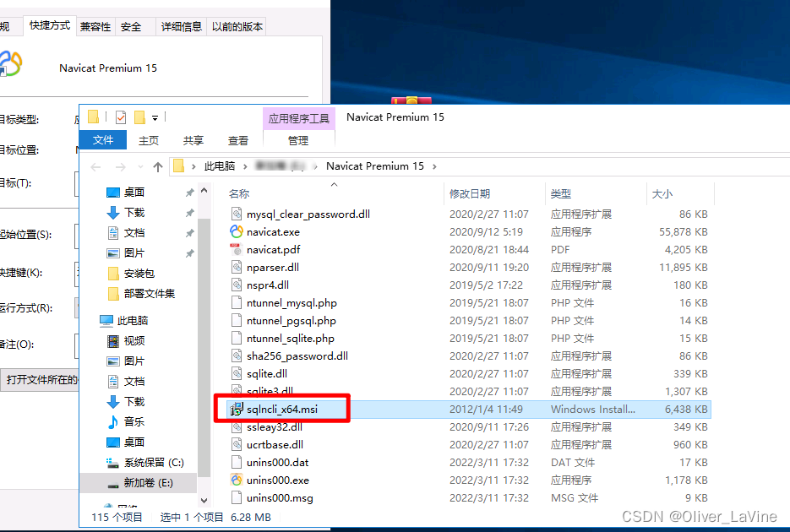Go back with the Explorer back arrow
This screenshot has width=790, height=532.
[95, 166]
